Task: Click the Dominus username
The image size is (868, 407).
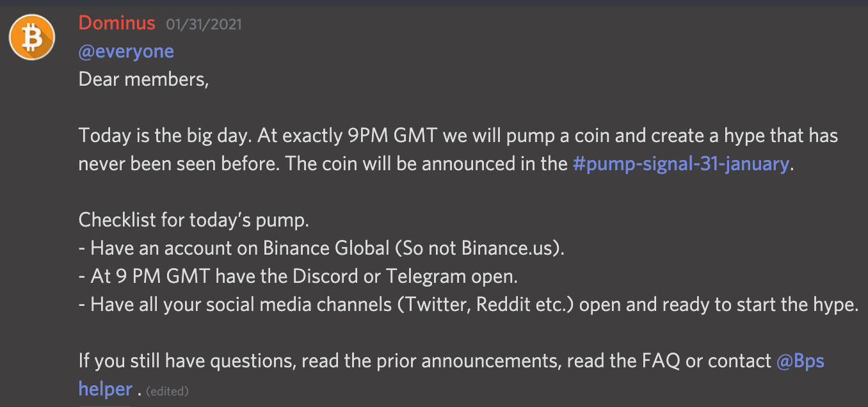Action: pos(117,23)
